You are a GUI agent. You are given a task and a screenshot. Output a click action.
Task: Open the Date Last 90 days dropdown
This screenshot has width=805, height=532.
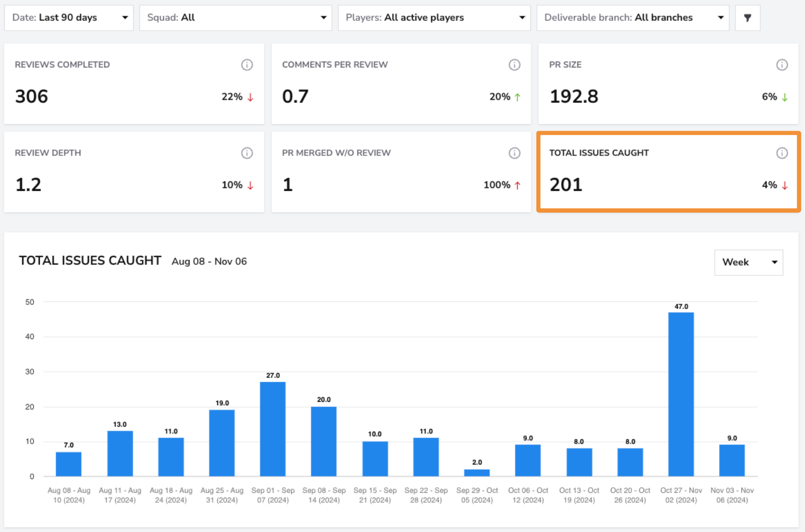[x=69, y=18]
